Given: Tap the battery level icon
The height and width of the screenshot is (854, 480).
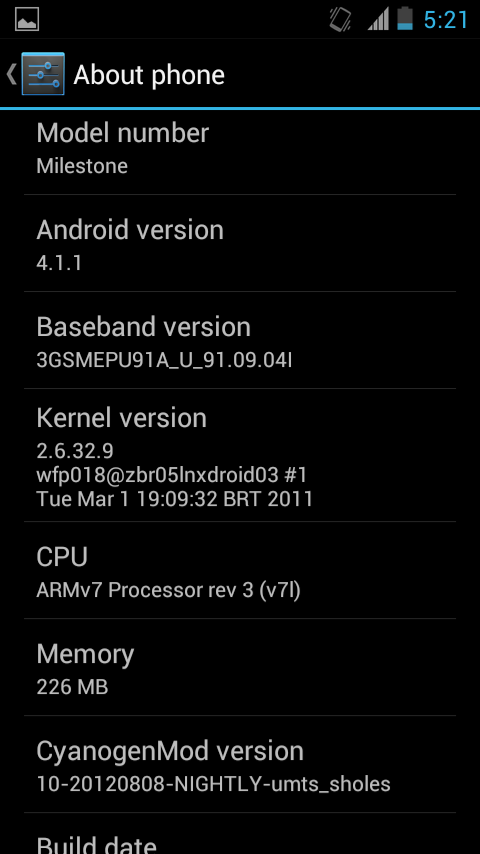Looking at the screenshot, I should coord(405,19).
